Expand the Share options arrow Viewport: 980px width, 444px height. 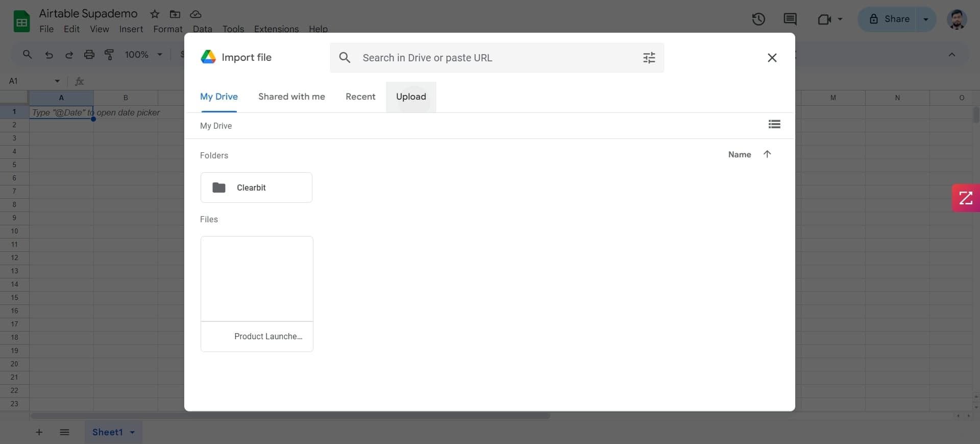pos(926,19)
